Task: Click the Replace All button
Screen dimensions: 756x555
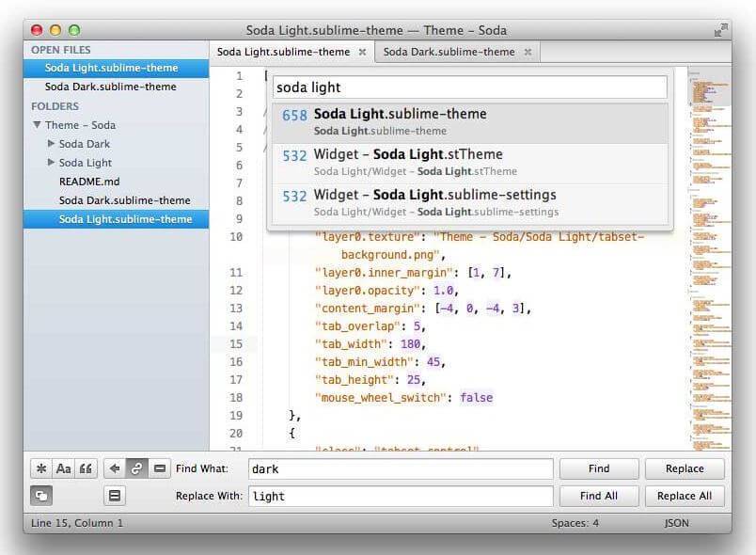Action: tap(685, 496)
